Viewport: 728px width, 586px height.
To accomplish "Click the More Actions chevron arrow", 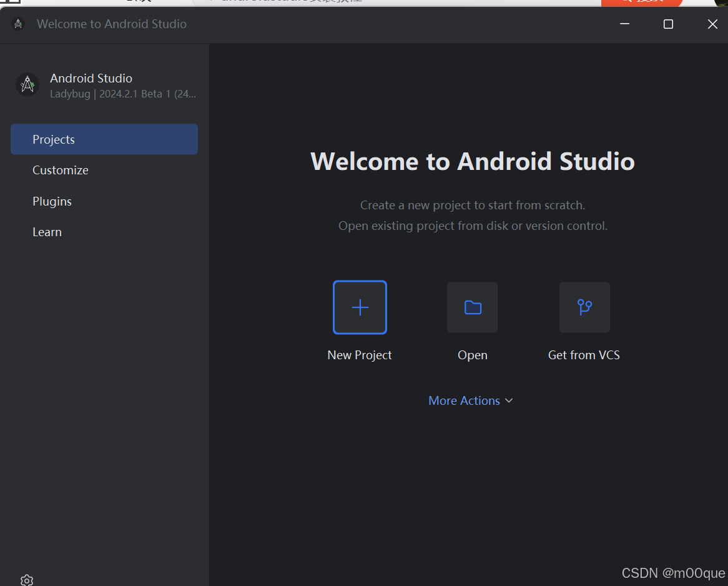I will 509,400.
